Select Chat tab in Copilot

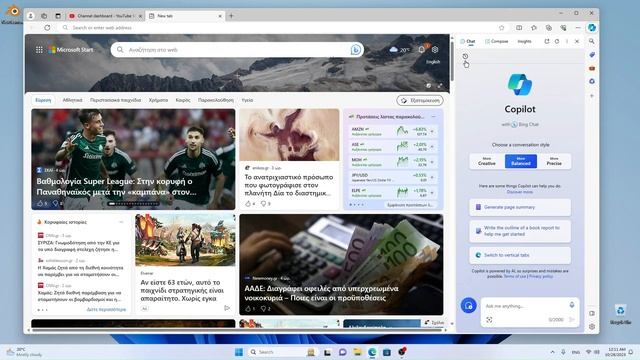[x=468, y=41]
